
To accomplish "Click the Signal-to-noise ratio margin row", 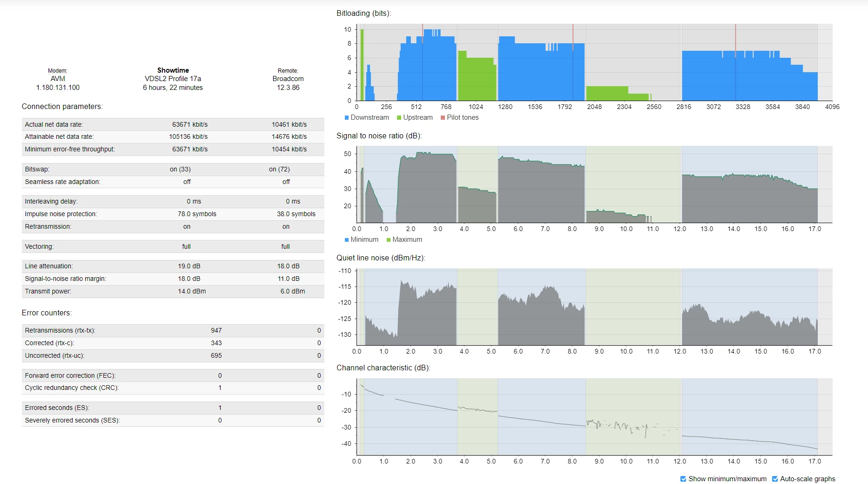I will pos(173,279).
